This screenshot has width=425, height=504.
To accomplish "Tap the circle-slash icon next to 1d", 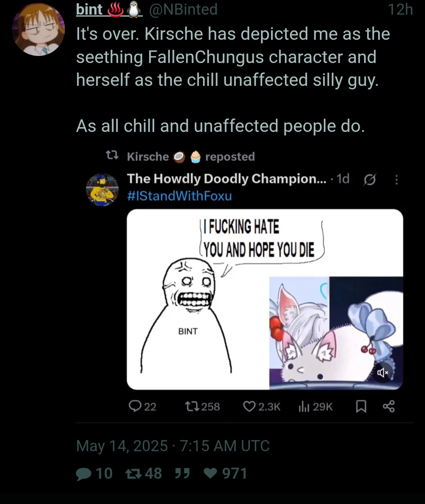I will point(370,180).
